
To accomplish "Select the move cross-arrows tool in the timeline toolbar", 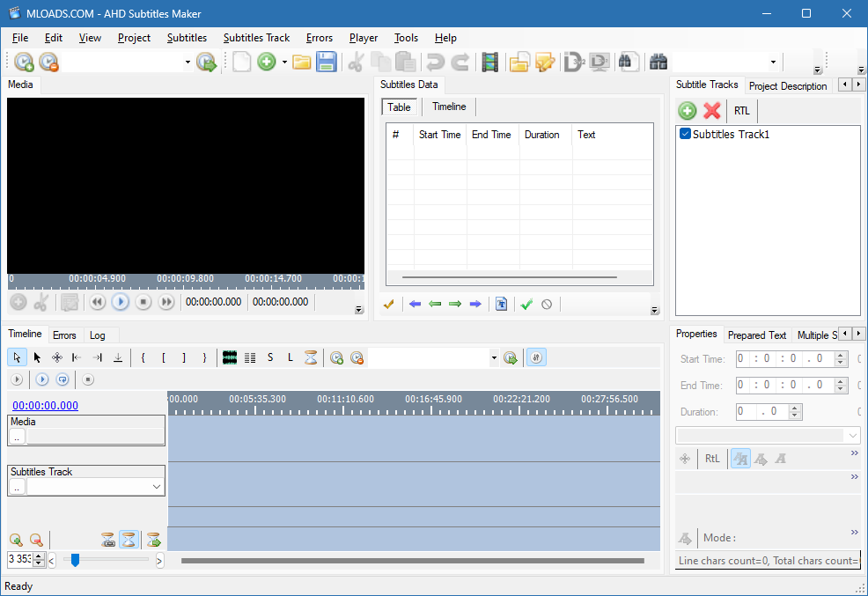I will (57, 357).
